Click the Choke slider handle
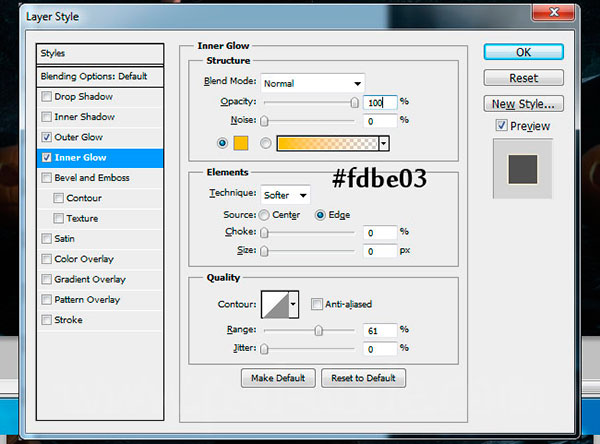 (264, 233)
